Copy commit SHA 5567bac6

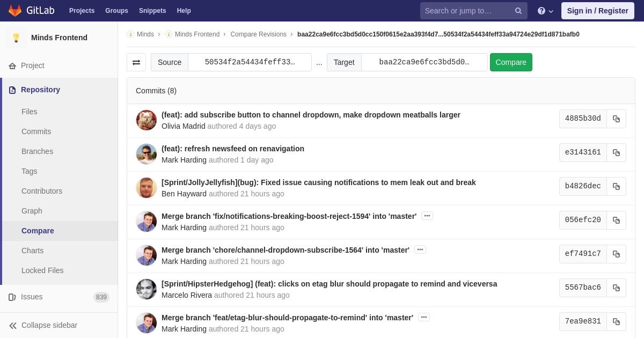[616, 288]
